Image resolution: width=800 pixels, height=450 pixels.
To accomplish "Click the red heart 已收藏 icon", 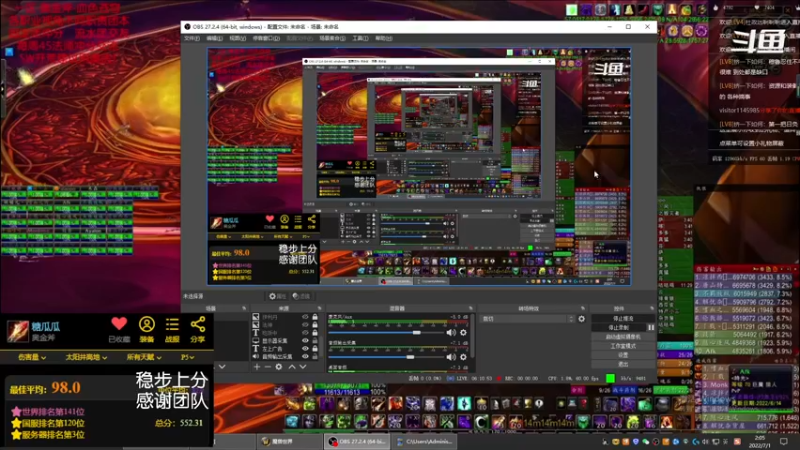I will pos(119,323).
